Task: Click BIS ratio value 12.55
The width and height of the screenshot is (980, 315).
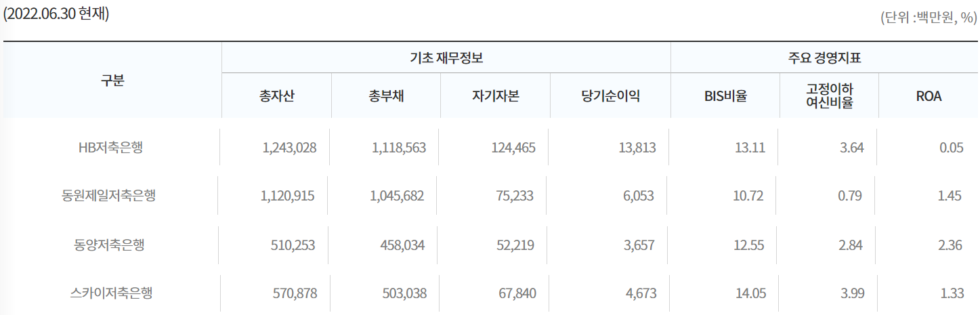Action: [749, 245]
